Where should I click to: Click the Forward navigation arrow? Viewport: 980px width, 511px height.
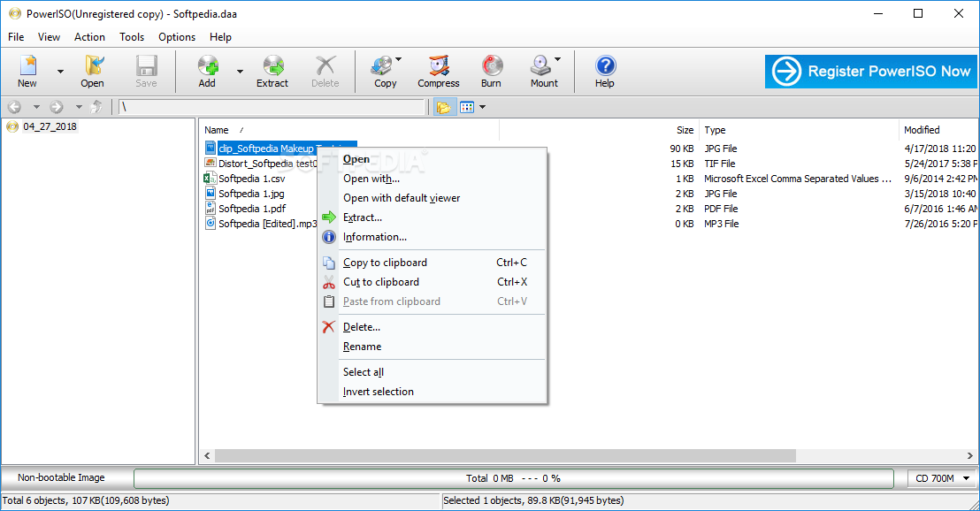pyautogui.click(x=57, y=107)
